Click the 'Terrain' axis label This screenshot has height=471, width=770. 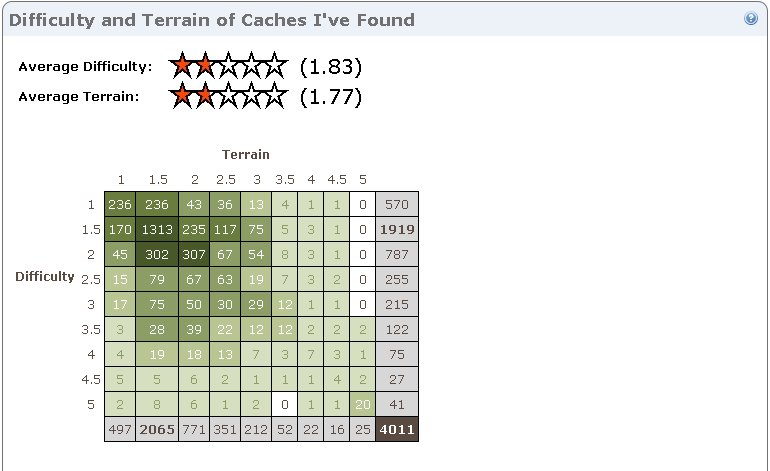click(x=245, y=154)
